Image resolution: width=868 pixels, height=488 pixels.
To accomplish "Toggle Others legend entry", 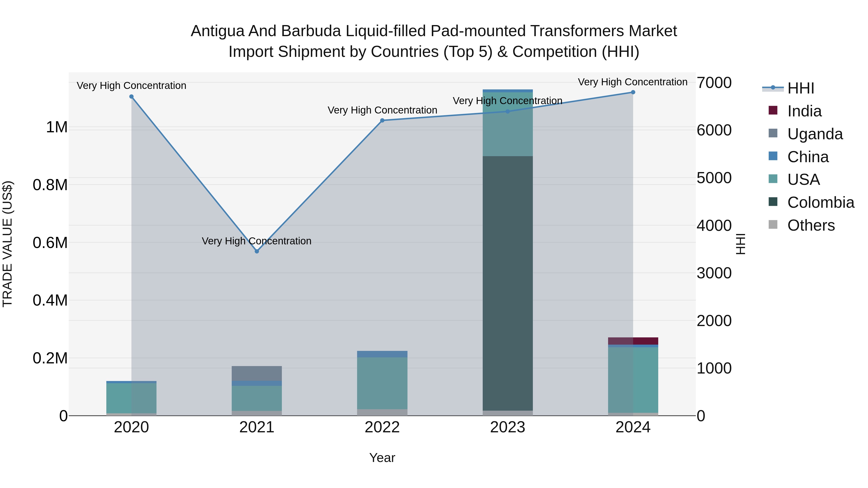I will click(802, 225).
